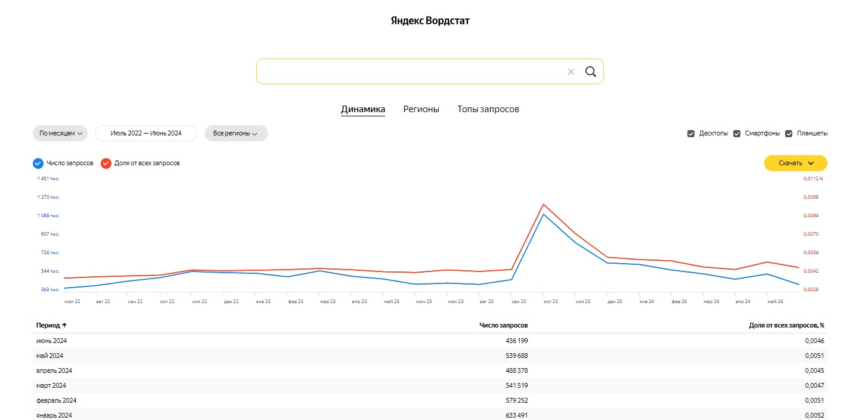The width and height of the screenshot is (868, 420).
Task: Click the Доля от всех запросов, % header
Action: (x=786, y=325)
